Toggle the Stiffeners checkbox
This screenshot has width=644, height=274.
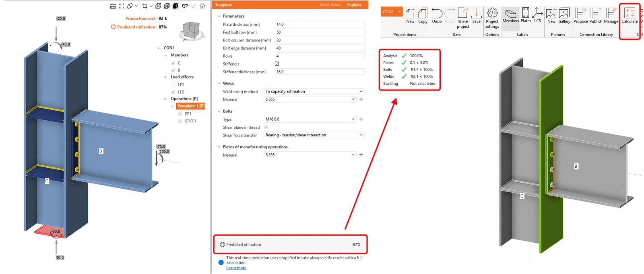tap(277, 64)
